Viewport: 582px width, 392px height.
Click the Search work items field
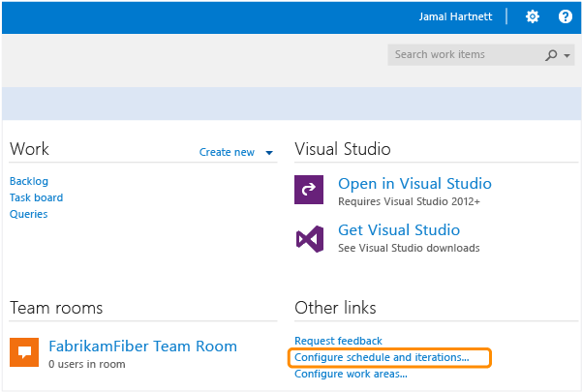click(x=465, y=55)
